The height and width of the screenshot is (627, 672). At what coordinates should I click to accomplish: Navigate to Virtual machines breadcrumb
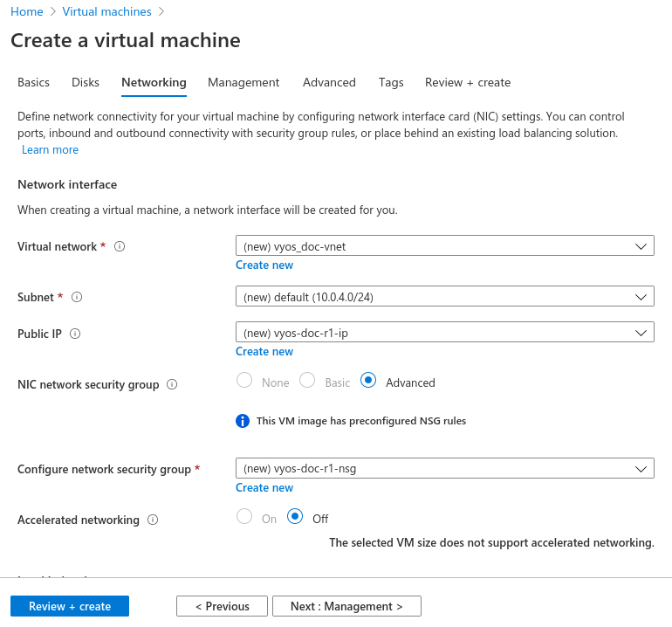pos(106,11)
